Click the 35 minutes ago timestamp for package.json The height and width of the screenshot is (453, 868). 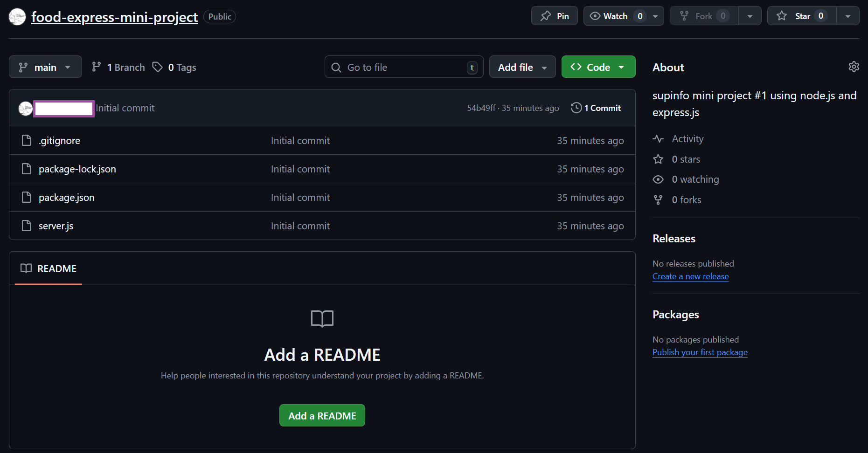pos(590,198)
